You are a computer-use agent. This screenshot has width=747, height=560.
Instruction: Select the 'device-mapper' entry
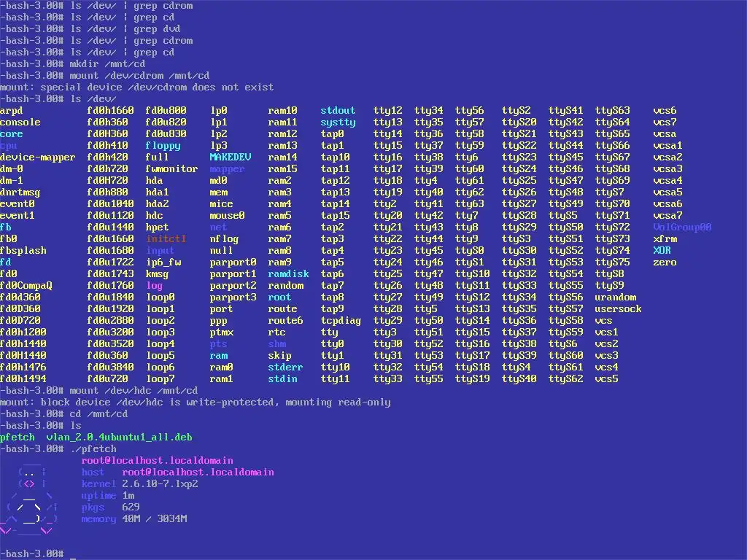(x=38, y=157)
